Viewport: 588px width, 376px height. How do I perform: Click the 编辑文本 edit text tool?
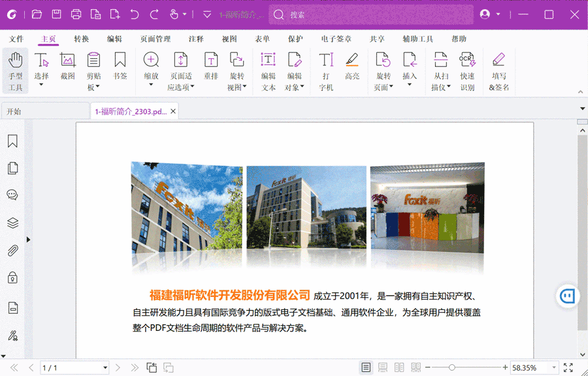(x=268, y=71)
